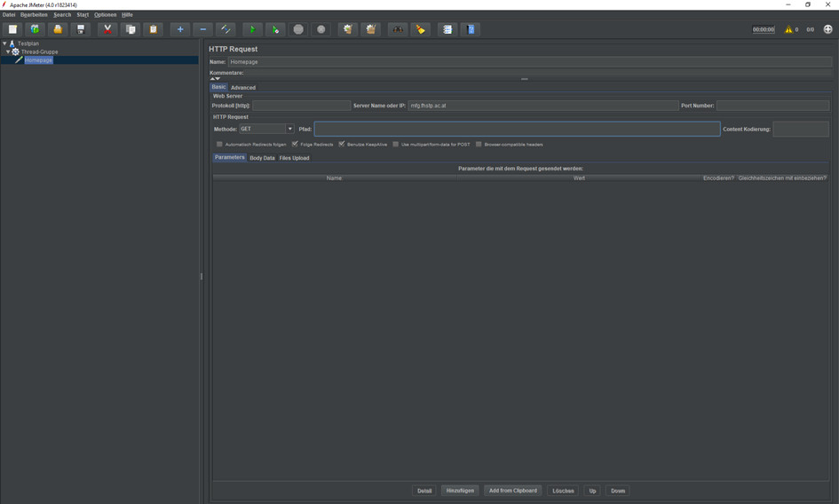The width and height of the screenshot is (839, 504).
Task: Click the Server Name oder IP field
Action: click(543, 106)
